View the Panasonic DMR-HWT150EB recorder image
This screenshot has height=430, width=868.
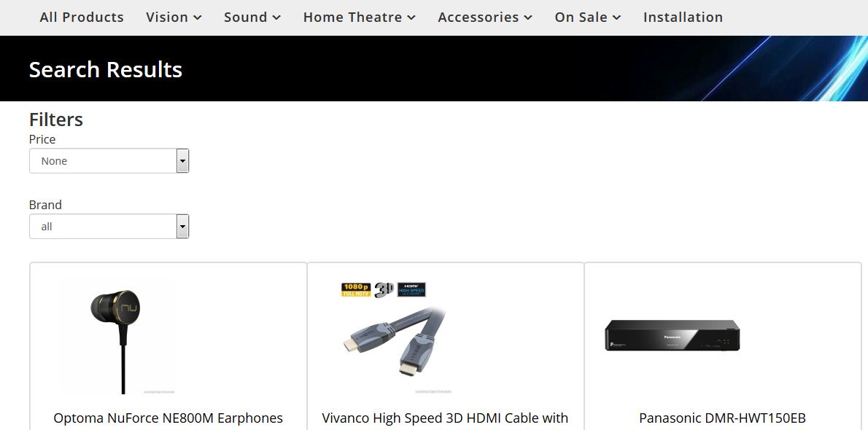point(672,335)
